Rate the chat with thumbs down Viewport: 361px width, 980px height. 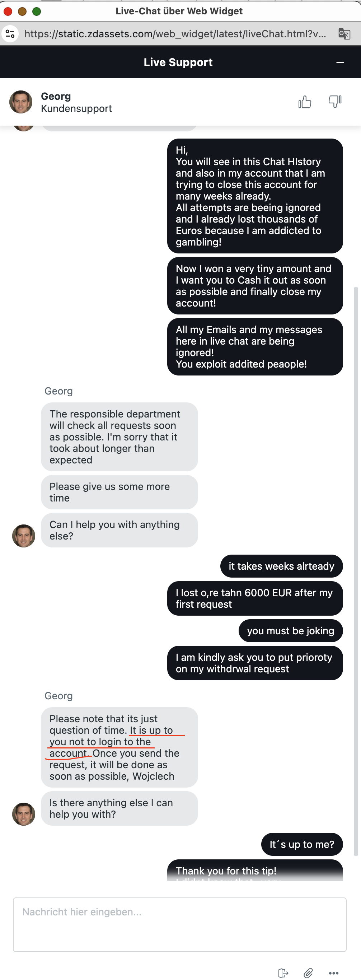[335, 102]
